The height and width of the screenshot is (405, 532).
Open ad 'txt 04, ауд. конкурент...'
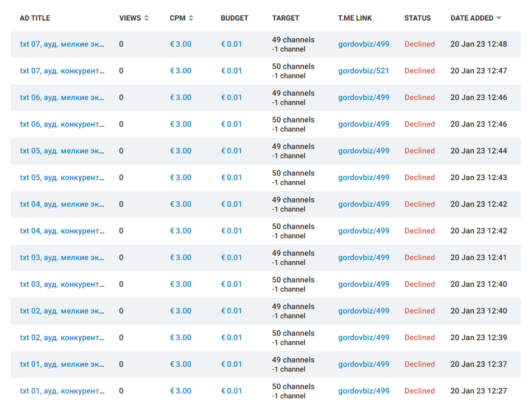point(62,231)
